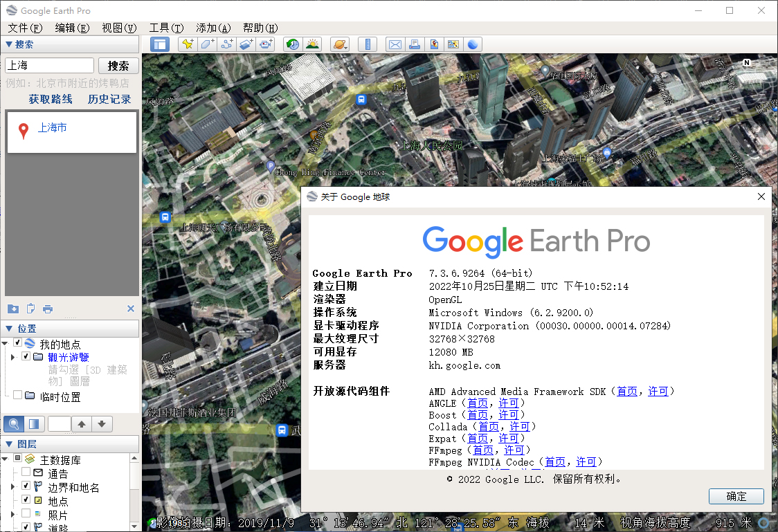Viewport: 778px width, 532px height.
Task: Email the current view
Action: pyautogui.click(x=395, y=44)
